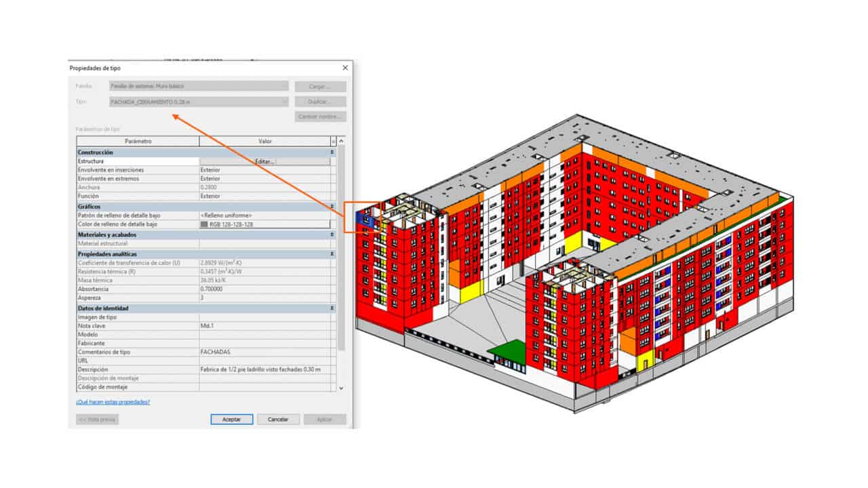This screenshot has width=868, height=488.
Task: Click the small column header left of the scrollbar
Action: point(333,141)
